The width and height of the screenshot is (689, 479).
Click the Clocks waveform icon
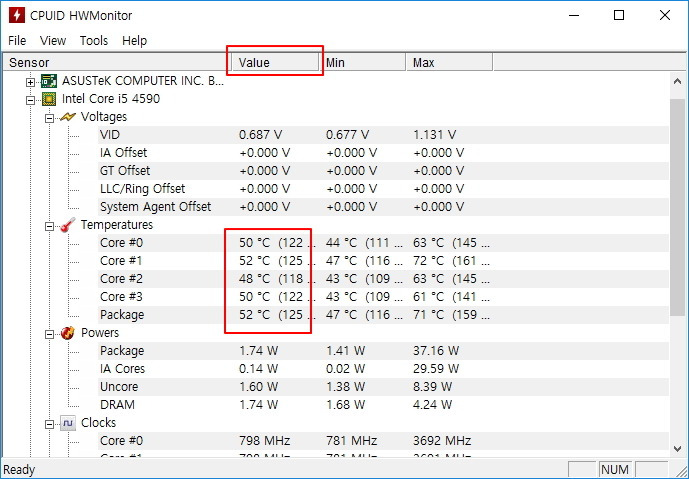68,423
